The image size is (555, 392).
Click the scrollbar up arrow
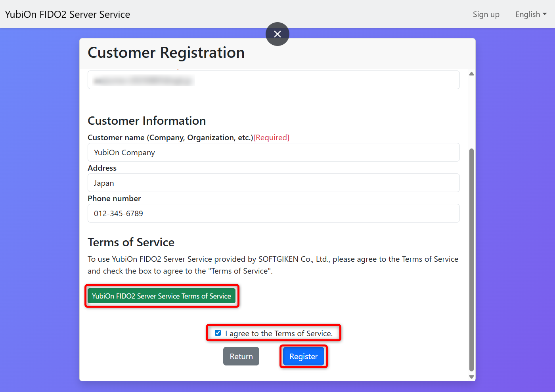tap(471, 74)
